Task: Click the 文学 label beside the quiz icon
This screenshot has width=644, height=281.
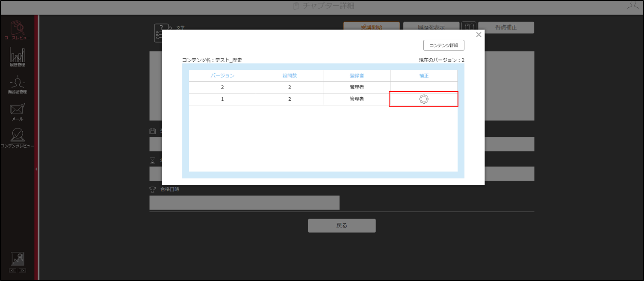Action: [180, 27]
